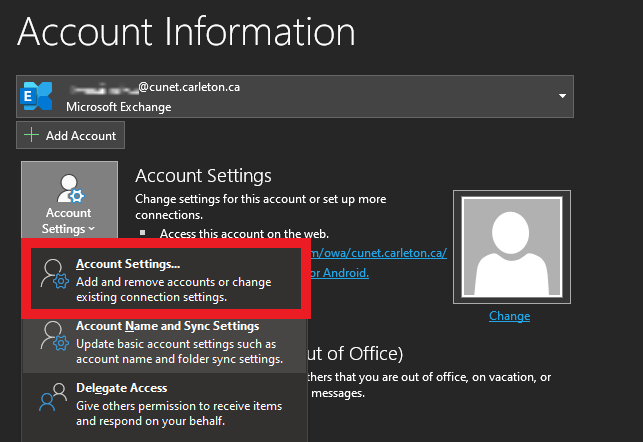643x442 pixels.
Task: Click the green plus icon
Action: (34, 135)
